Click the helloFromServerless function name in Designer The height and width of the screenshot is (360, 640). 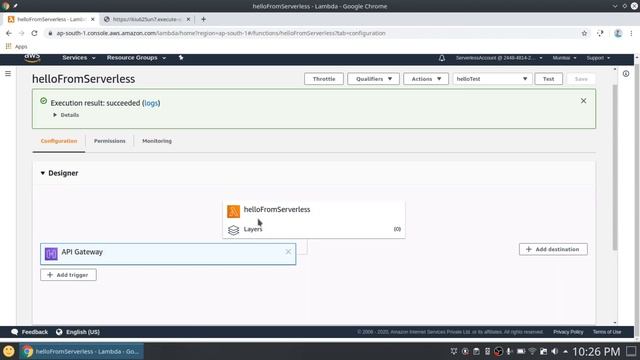[277, 209]
